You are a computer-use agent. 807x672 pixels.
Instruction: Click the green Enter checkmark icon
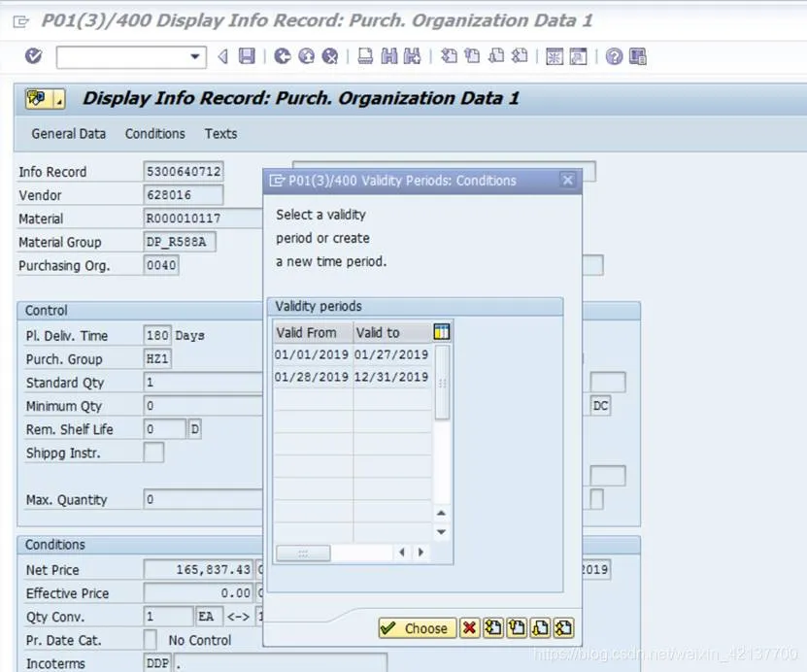33,56
